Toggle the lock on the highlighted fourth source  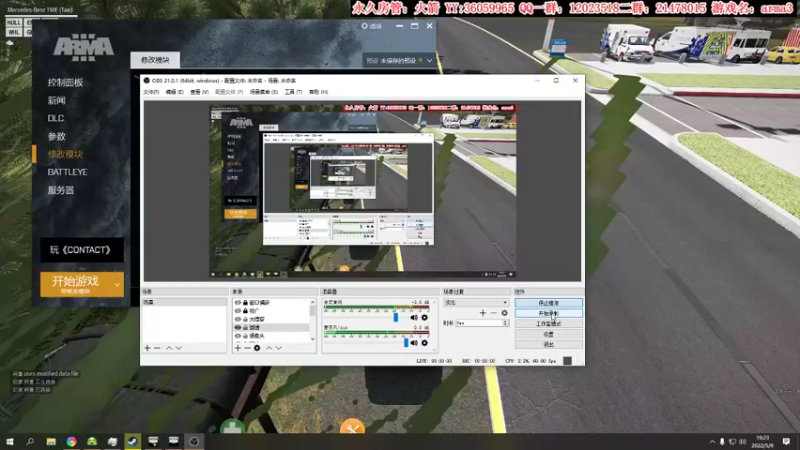pos(245,328)
